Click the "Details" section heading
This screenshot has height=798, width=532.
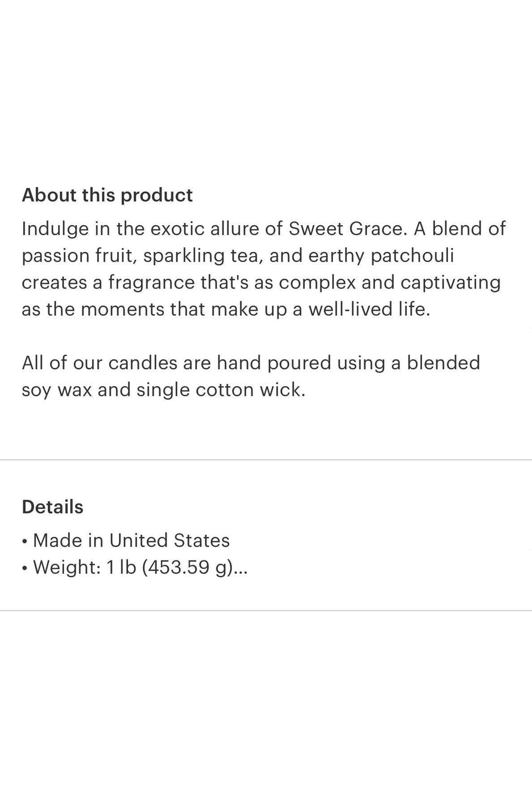click(52, 507)
